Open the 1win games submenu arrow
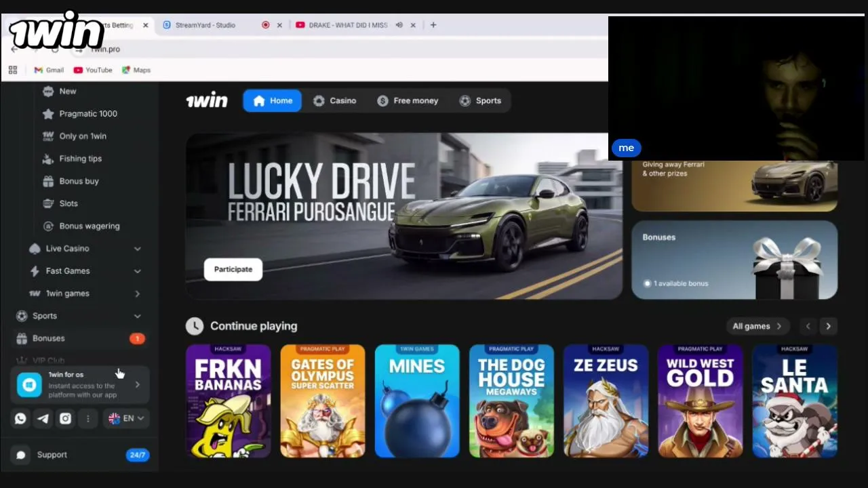 [138, 293]
